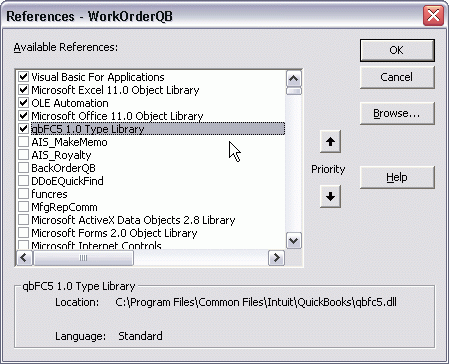Screen dimensions: 449x364
Task: Click the horizontal scroll left arrow
Action: pyautogui.click(x=24, y=258)
